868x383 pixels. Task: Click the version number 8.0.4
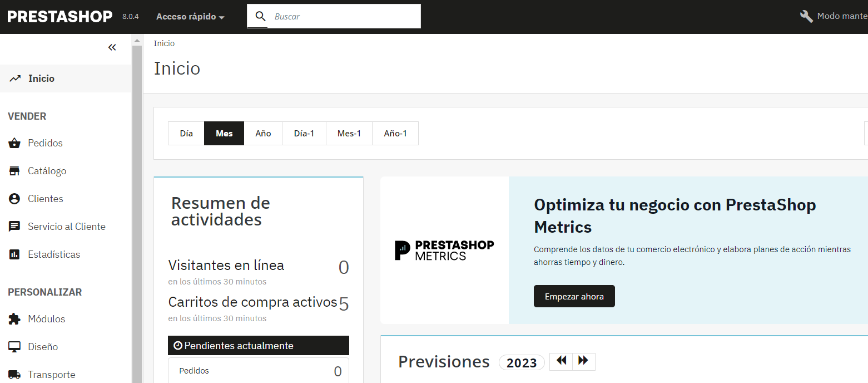click(131, 17)
